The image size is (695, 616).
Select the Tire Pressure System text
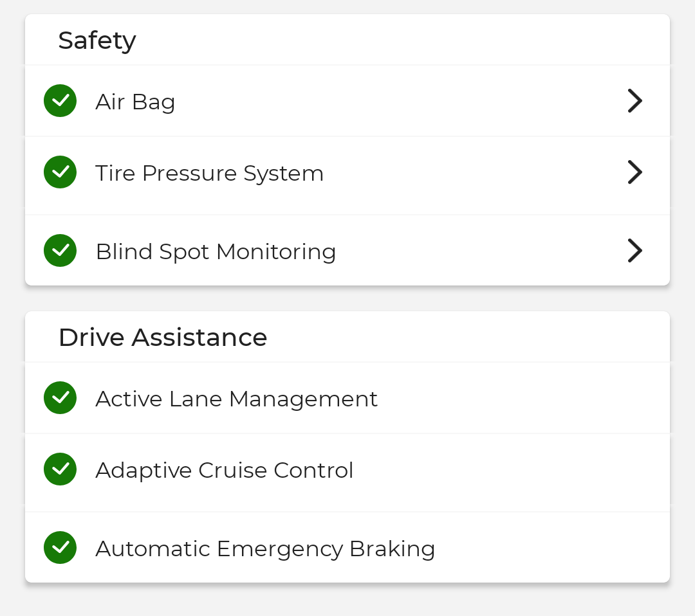[209, 173]
